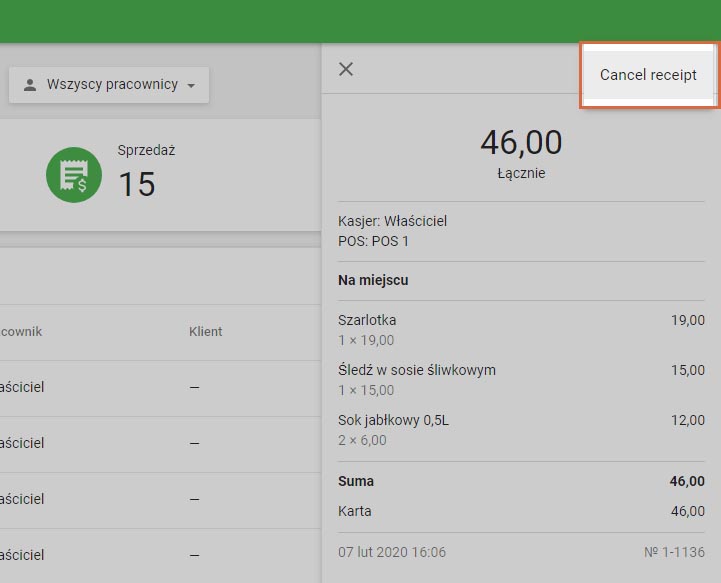
Task: Select the Sprzedaż count of 15
Action: click(x=137, y=184)
